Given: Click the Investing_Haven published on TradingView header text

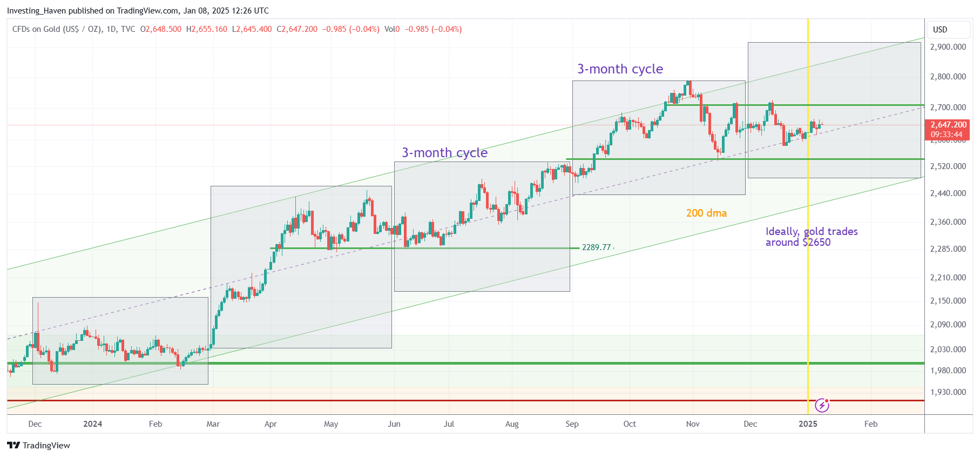Looking at the screenshot, I should [138, 11].
